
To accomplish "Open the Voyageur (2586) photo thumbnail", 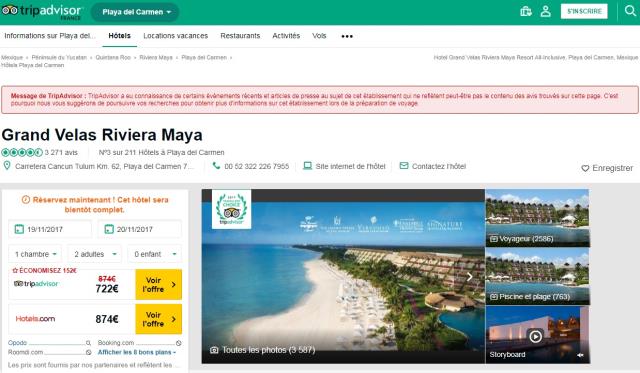I will (537, 218).
